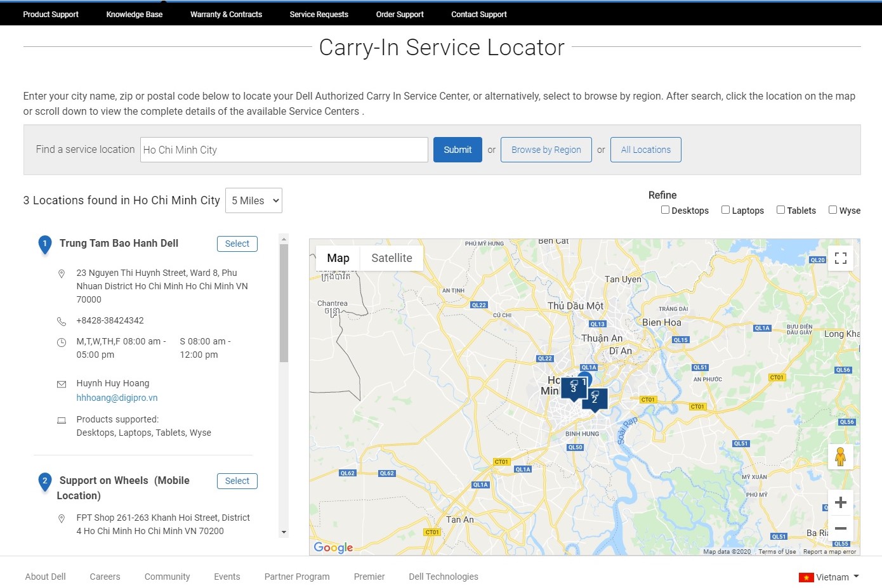
Task: Click All Locations button
Action: click(x=646, y=150)
